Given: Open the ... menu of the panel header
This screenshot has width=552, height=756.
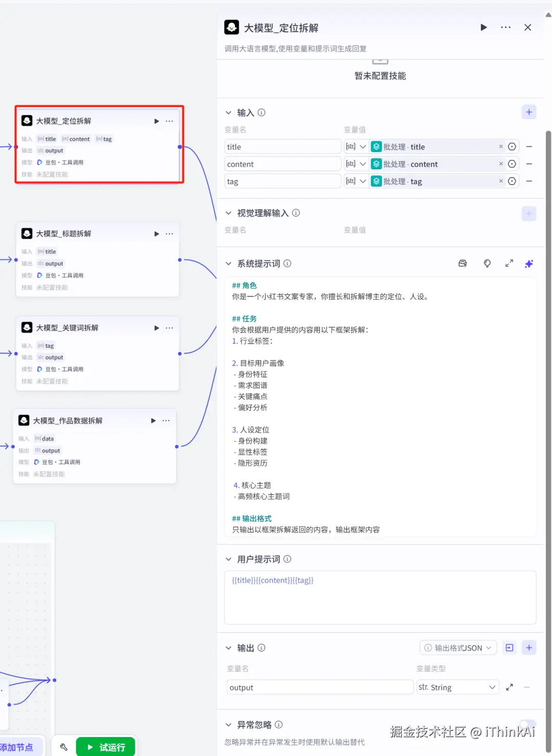Looking at the screenshot, I should (505, 27).
